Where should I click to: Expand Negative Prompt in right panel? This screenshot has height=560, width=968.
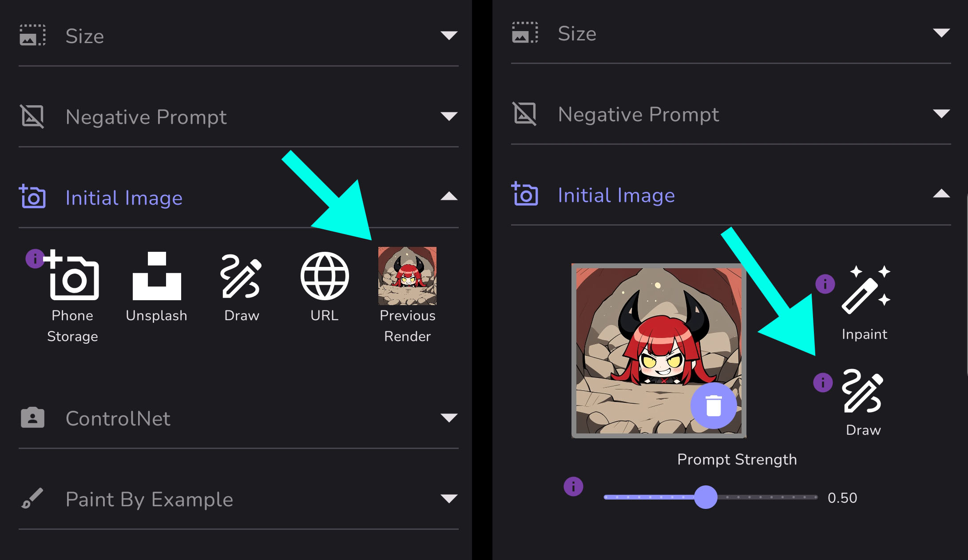point(941,114)
